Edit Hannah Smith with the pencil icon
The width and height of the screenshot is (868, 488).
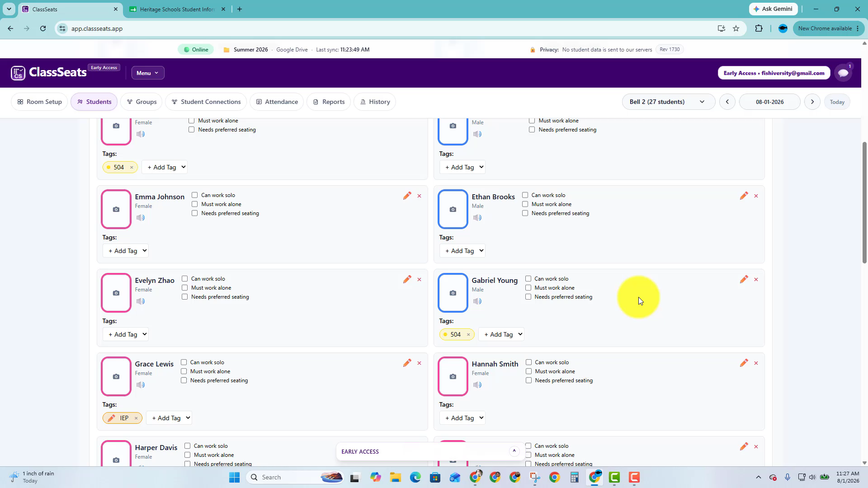[744, 363]
